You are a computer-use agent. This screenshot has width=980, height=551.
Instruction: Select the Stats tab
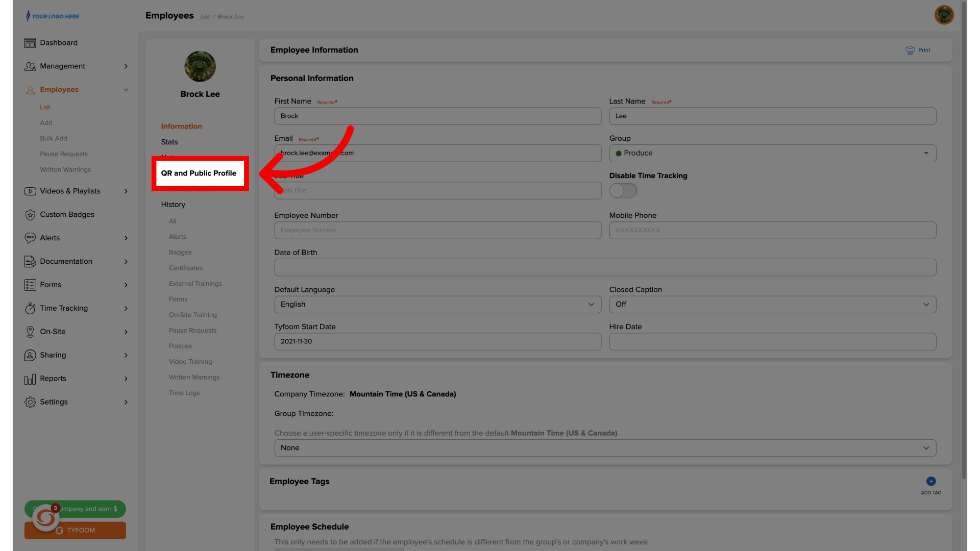click(x=169, y=142)
